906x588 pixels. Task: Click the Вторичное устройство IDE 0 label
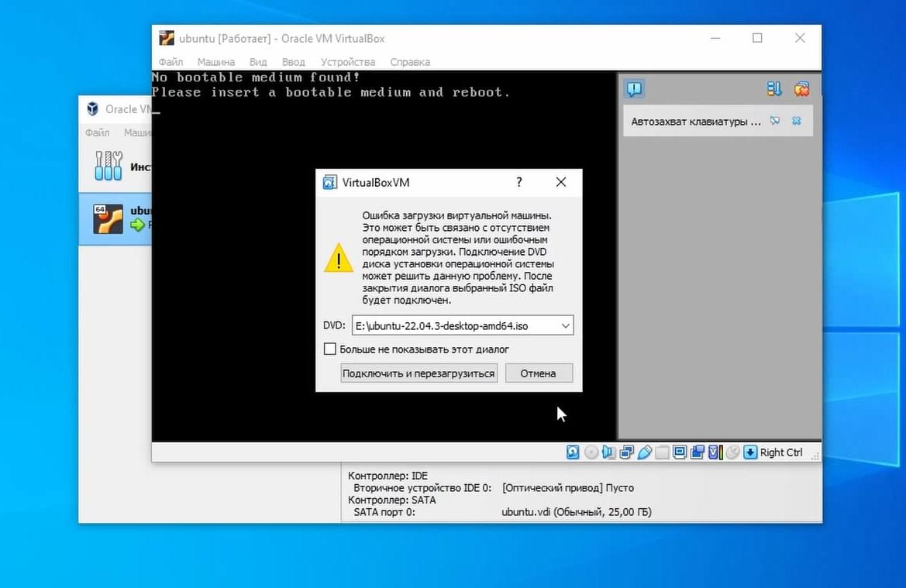tap(422, 488)
